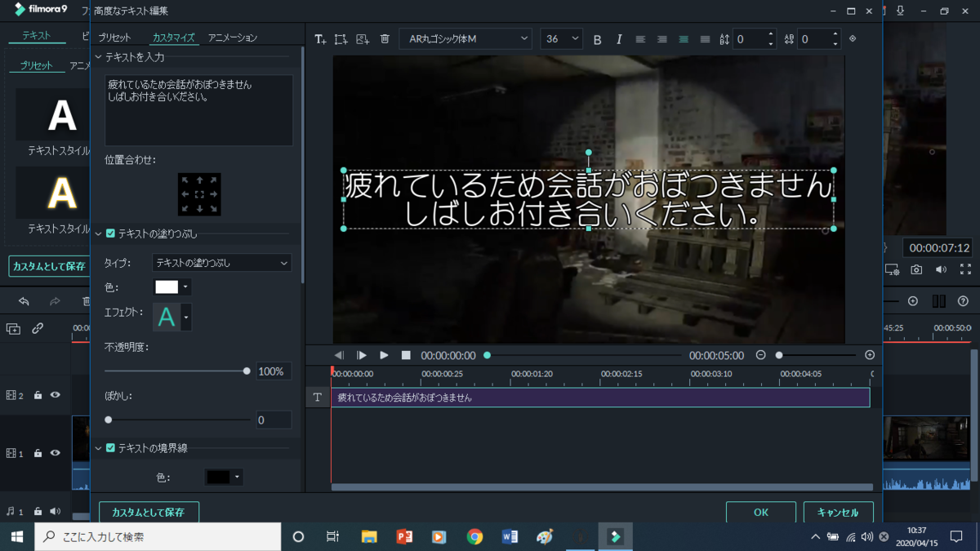Viewport: 980px width, 551px height.
Task: Zoom out the text timeline
Action: click(x=760, y=355)
